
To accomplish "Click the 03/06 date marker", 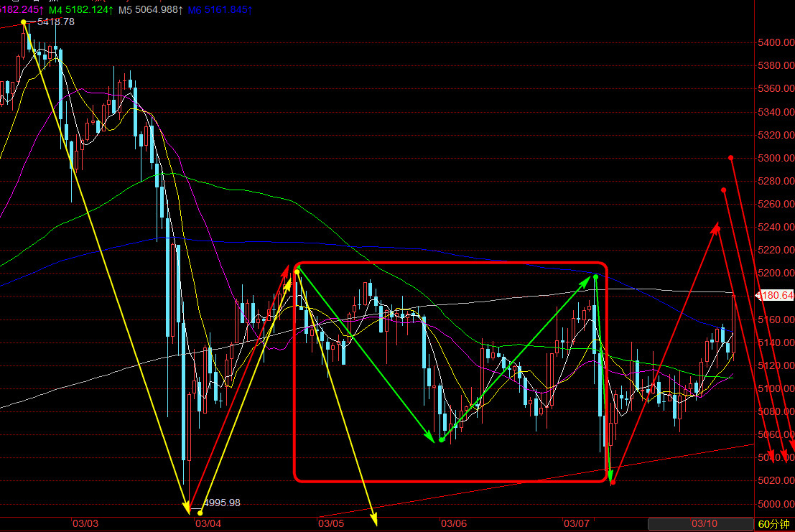I will 454,523.
